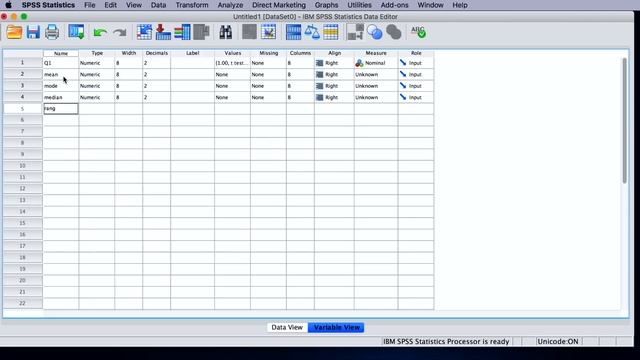Select row header number 5

[x=22, y=109]
